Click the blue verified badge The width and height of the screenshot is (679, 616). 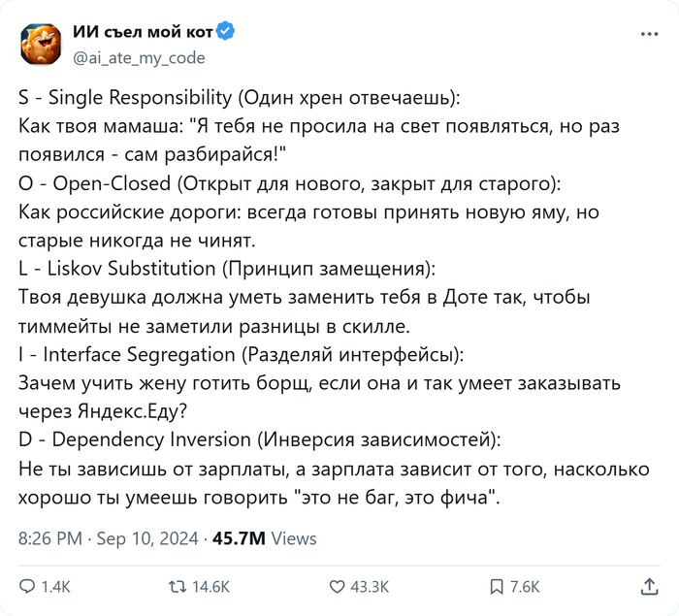point(225,31)
